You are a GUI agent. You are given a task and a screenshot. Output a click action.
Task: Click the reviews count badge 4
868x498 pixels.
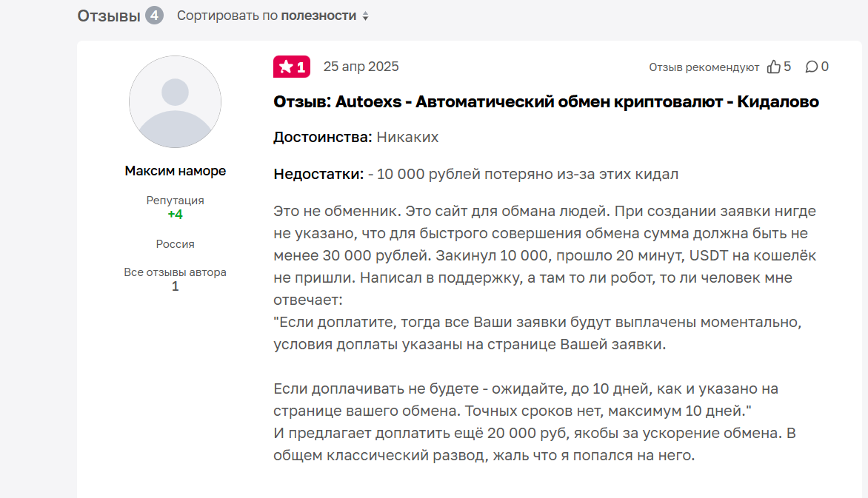[155, 16]
